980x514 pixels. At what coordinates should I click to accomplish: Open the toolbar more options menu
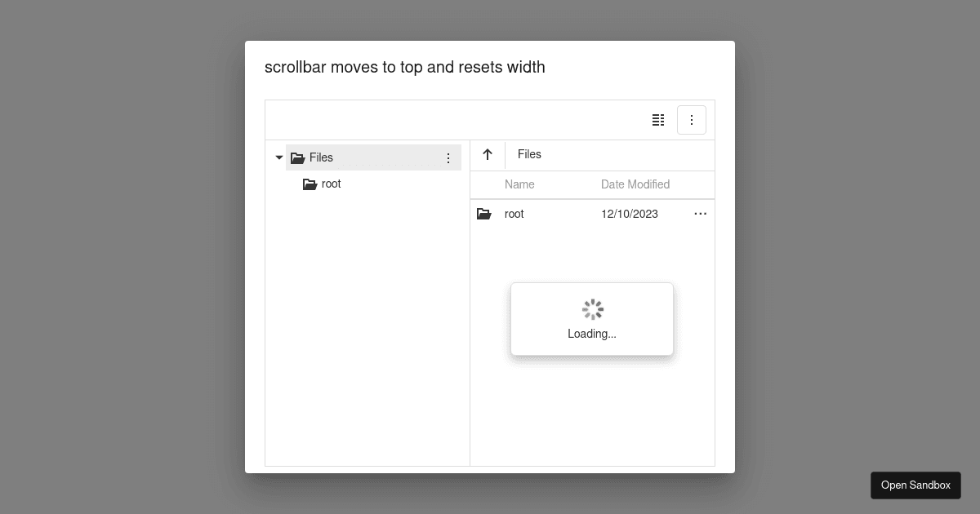(x=692, y=120)
